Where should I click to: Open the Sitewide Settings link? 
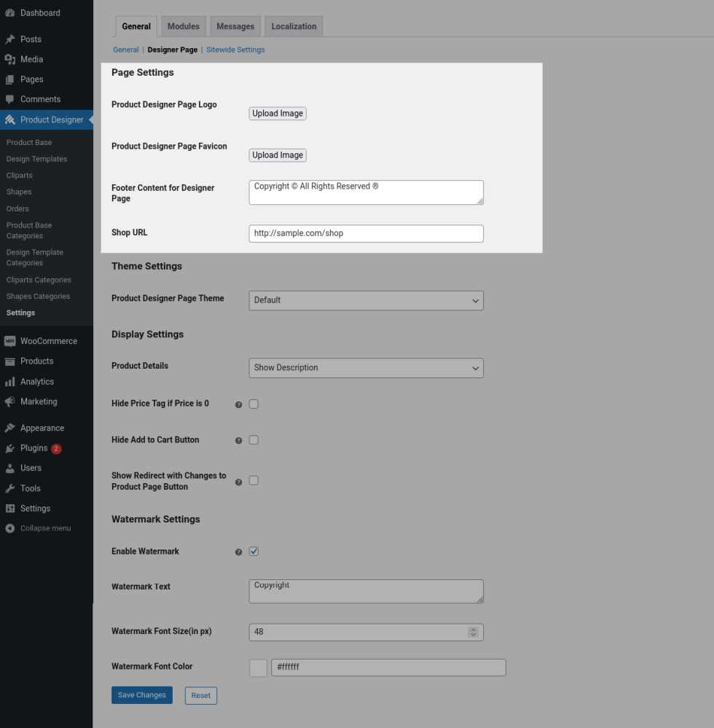pyautogui.click(x=235, y=50)
